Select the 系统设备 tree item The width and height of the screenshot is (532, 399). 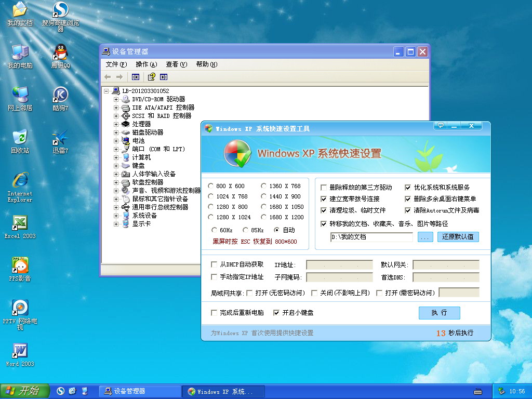point(144,216)
